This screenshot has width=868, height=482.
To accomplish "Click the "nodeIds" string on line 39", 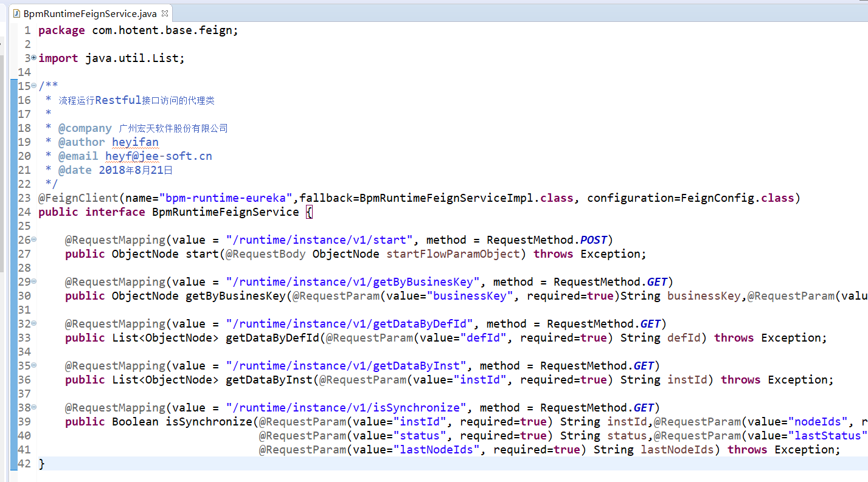I will pyautogui.click(x=818, y=422).
